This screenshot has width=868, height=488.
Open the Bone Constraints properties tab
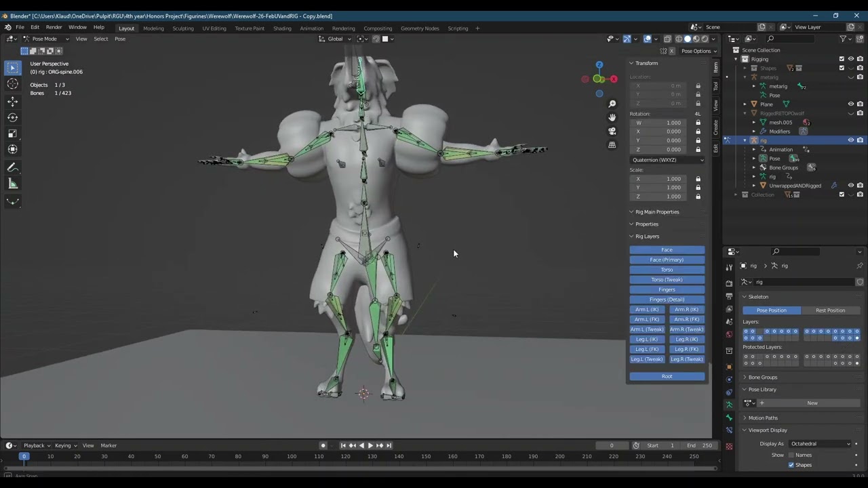[729, 430]
